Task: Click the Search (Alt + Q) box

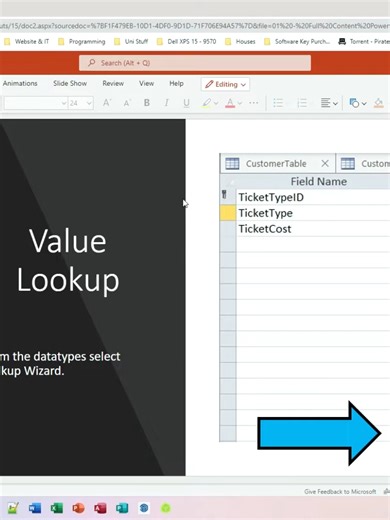Action: 195,63
